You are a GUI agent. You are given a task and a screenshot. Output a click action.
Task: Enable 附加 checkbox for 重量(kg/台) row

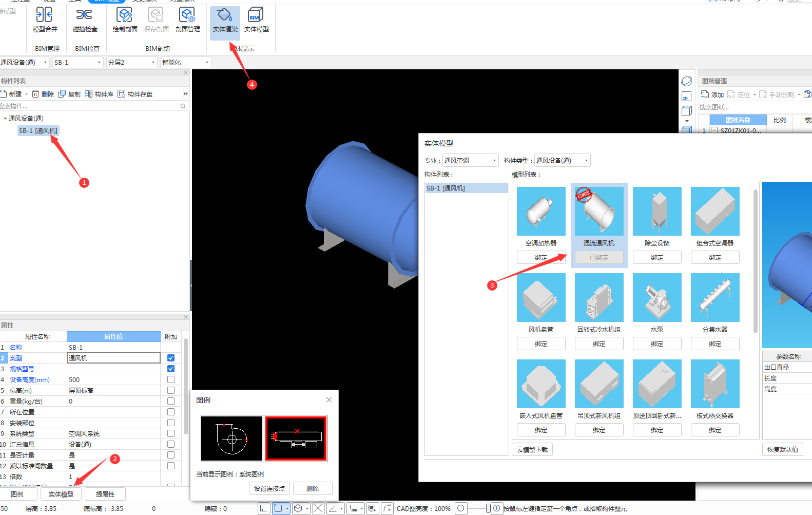(171, 401)
